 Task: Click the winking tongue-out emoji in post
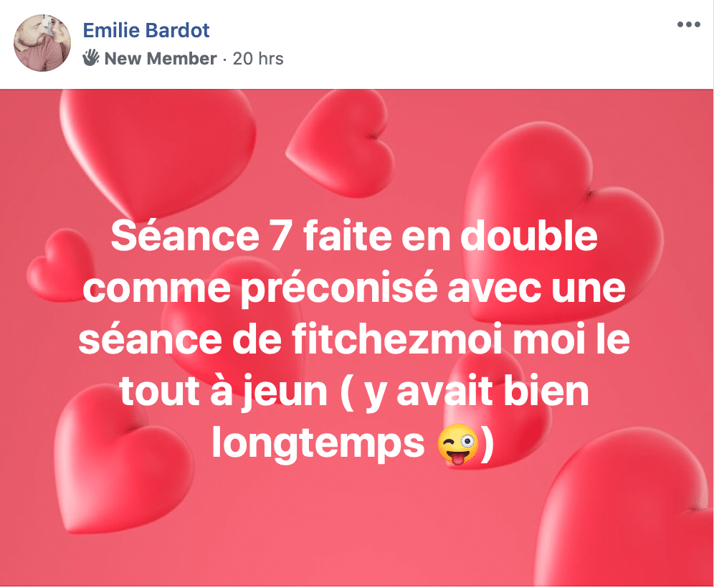click(x=457, y=444)
